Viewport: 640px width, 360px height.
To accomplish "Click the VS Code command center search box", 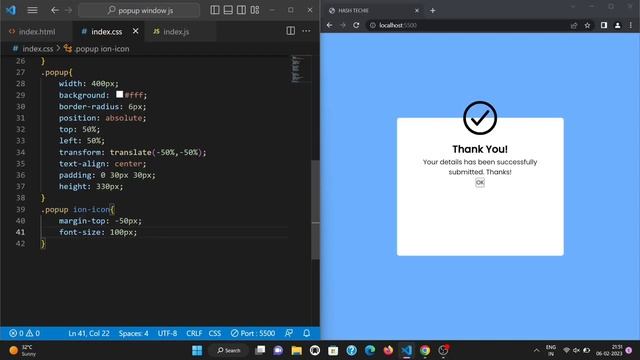I will click(139, 10).
